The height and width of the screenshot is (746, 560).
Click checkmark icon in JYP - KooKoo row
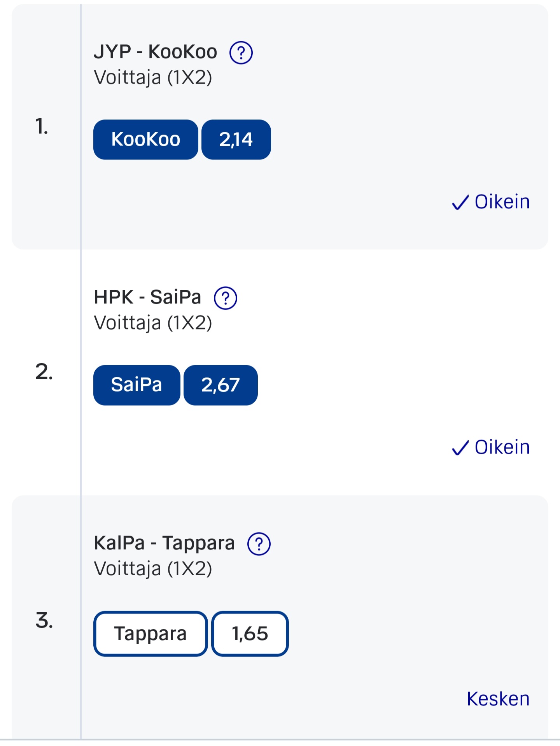tap(460, 203)
